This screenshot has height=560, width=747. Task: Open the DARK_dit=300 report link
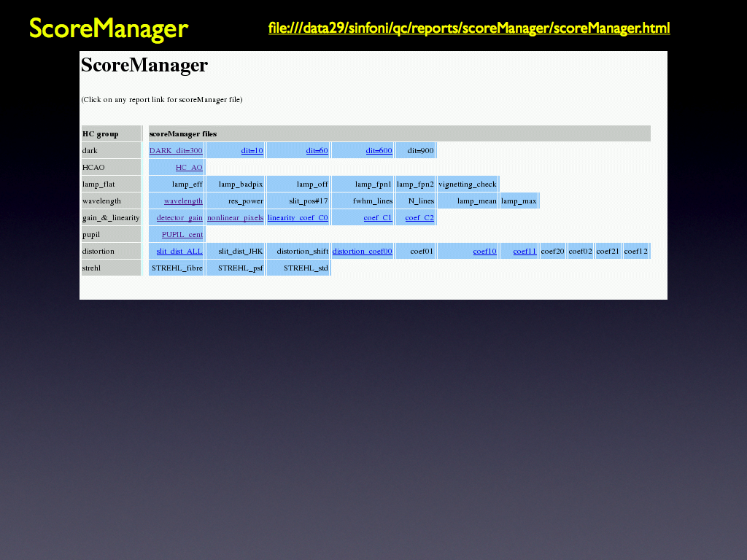pyautogui.click(x=176, y=151)
